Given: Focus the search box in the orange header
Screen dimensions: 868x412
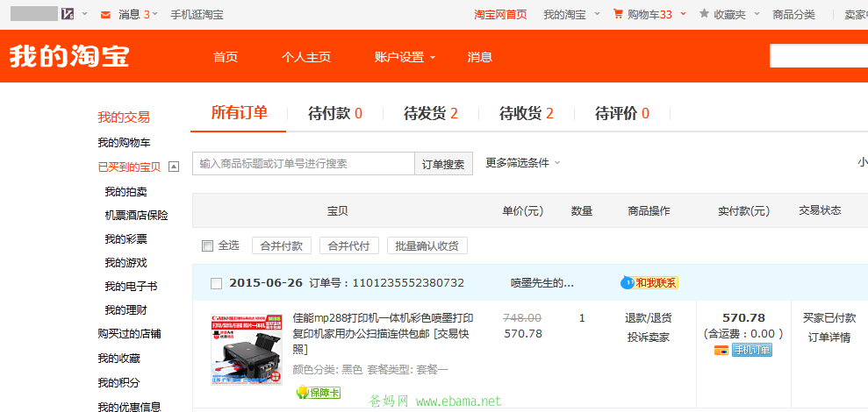Looking at the screenshot, I should coord(819,56).
